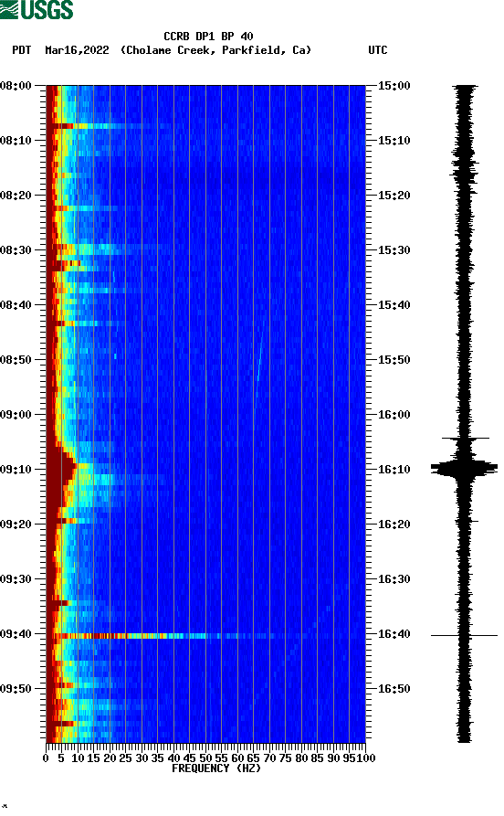504x816 pixels.
Task: Click the large red energy burst near 09:10
Action: coord(60,473)
